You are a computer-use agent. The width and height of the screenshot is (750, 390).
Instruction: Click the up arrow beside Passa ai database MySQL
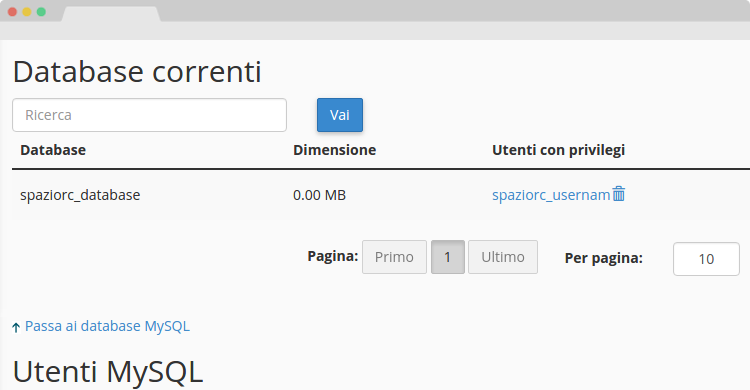pos(16,327)
